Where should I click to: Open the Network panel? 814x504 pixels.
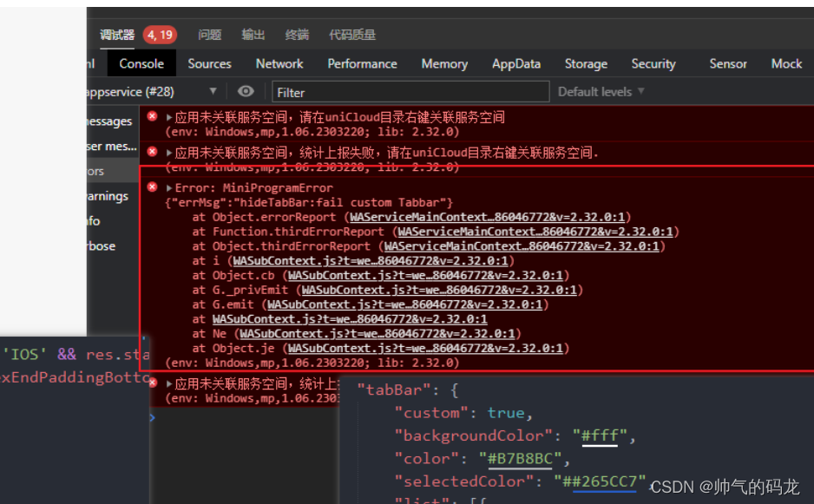coord(279,63)
